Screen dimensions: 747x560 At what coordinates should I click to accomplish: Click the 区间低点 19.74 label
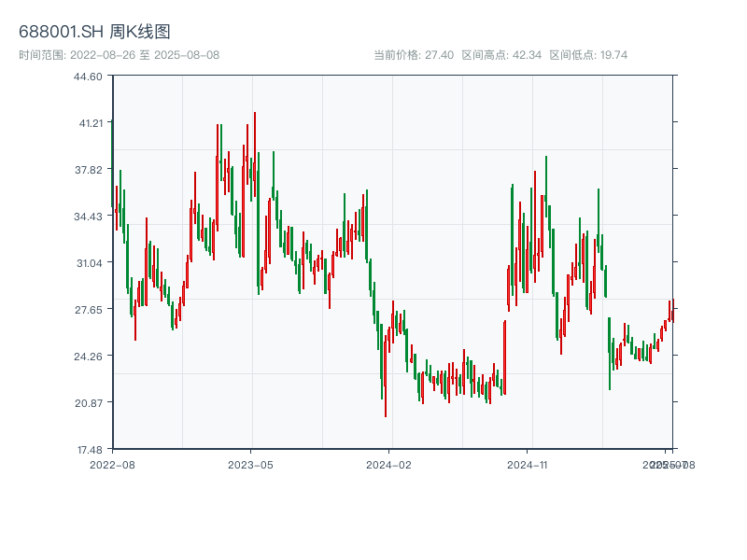tap(588, 55)
